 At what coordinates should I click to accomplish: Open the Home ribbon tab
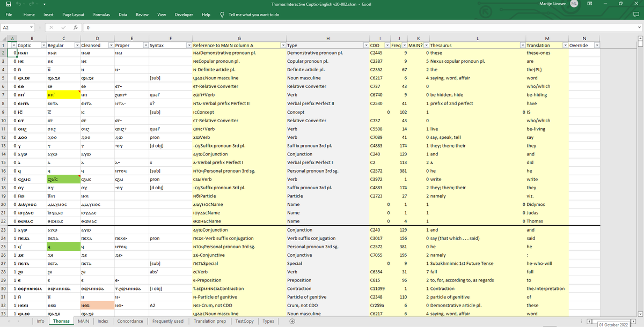point(29,14)
